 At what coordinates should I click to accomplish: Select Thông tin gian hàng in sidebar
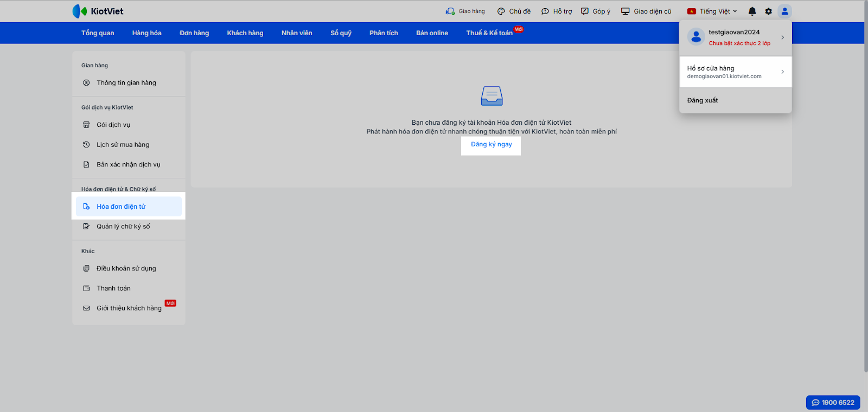point(129,83)
